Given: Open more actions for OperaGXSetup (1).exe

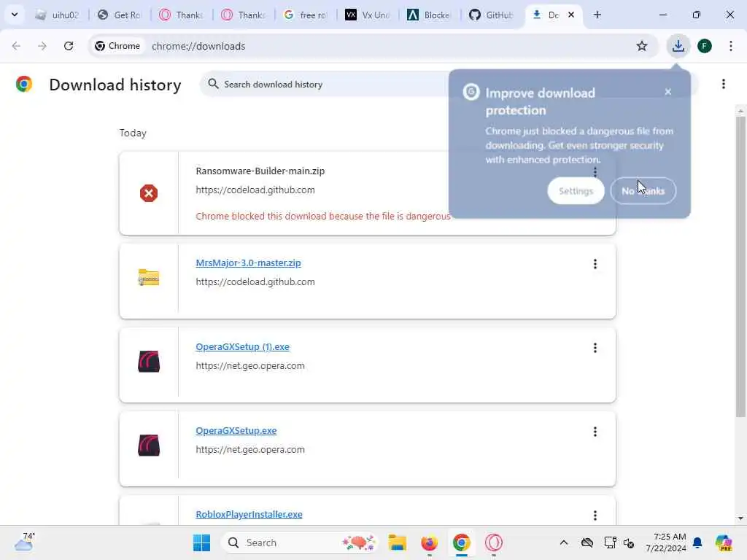Looking at the screenshot, I should (595, 348).
